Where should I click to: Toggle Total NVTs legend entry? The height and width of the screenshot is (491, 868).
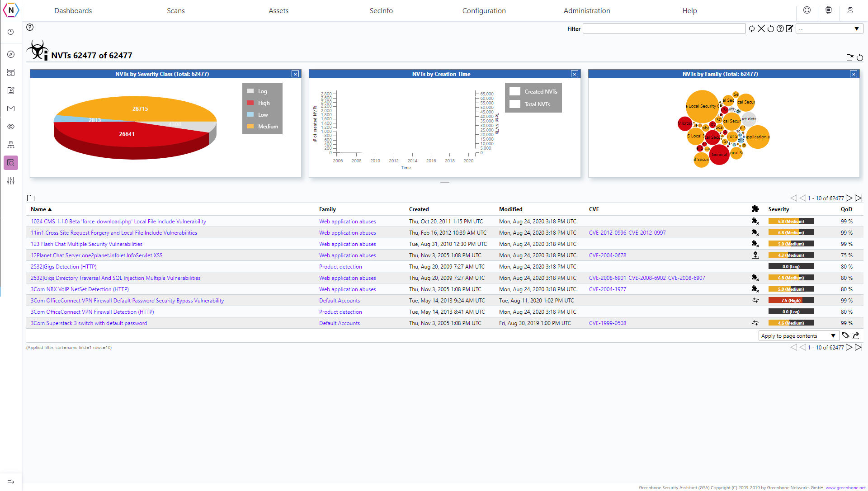[x=530, y=104]
